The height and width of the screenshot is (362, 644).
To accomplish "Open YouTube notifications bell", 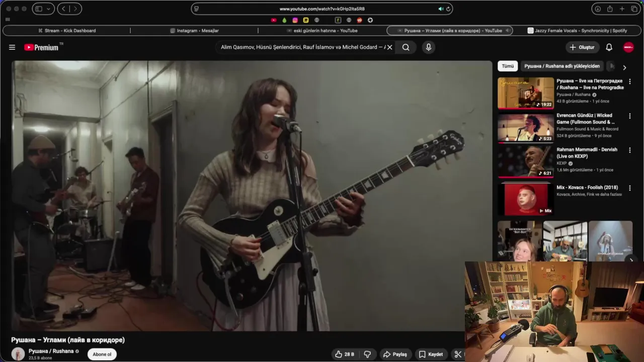I will (x=609, y=47).
